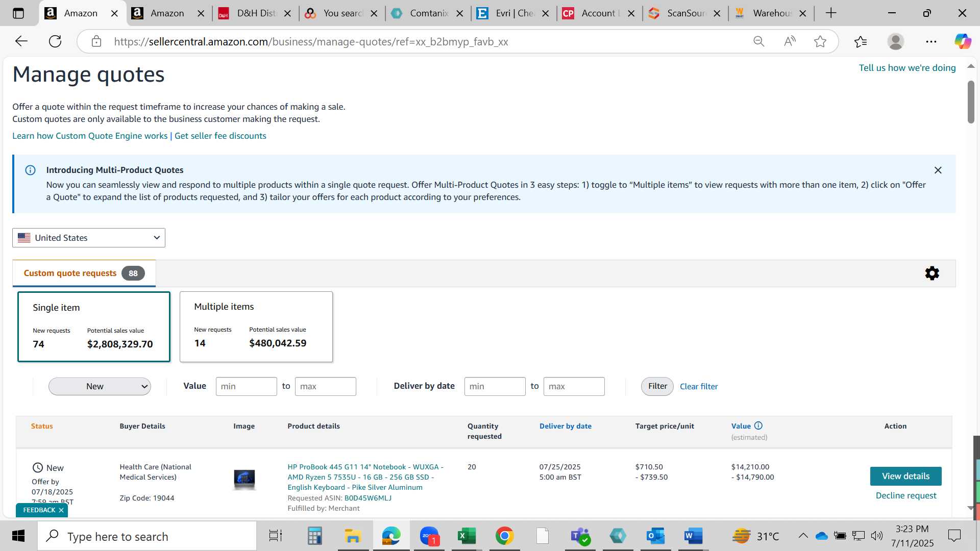The width and height of the screenshot is (980, 551).
Task: Sort by Value column header
Action: (741, 426)
